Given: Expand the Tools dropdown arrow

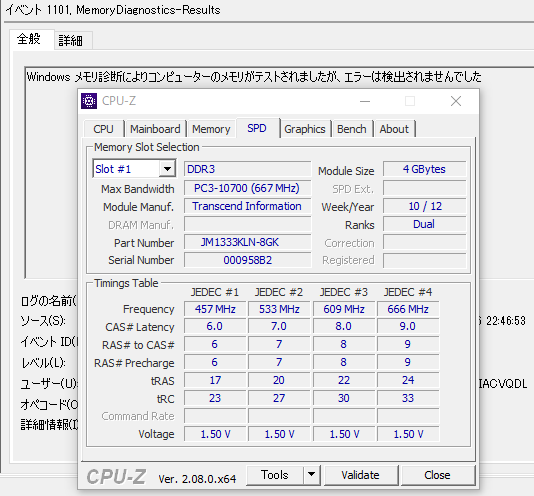Looking at the screenshot, I should click(311, 475).
